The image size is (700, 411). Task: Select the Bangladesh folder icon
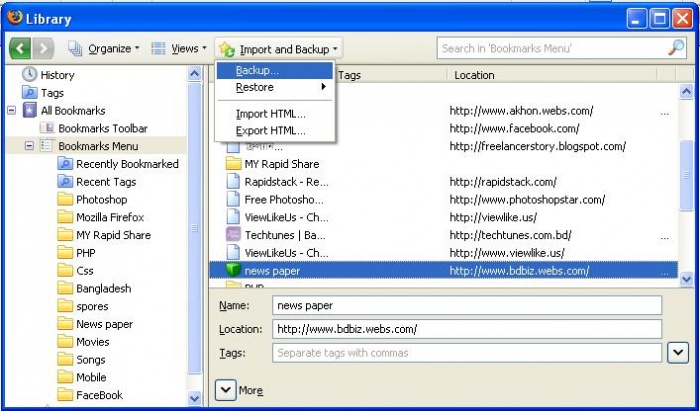point(65,288)
